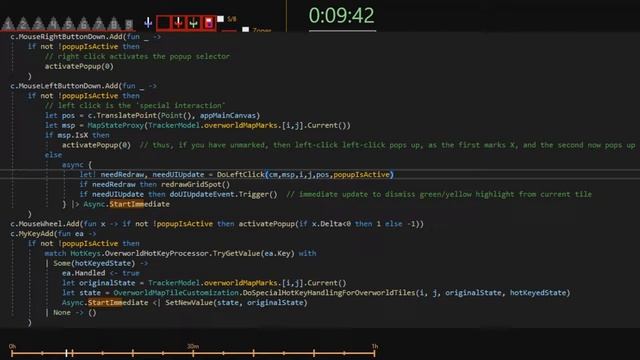This screenshot has width=640, height=360.
Task: Click 'doUIUpdateEvent.Trigger()' call text
Action: click(x=224, y=194)
